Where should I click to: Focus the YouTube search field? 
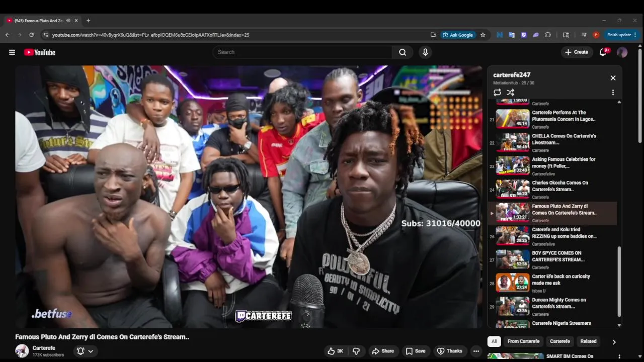pyautogui.click(x=302, y=52)
